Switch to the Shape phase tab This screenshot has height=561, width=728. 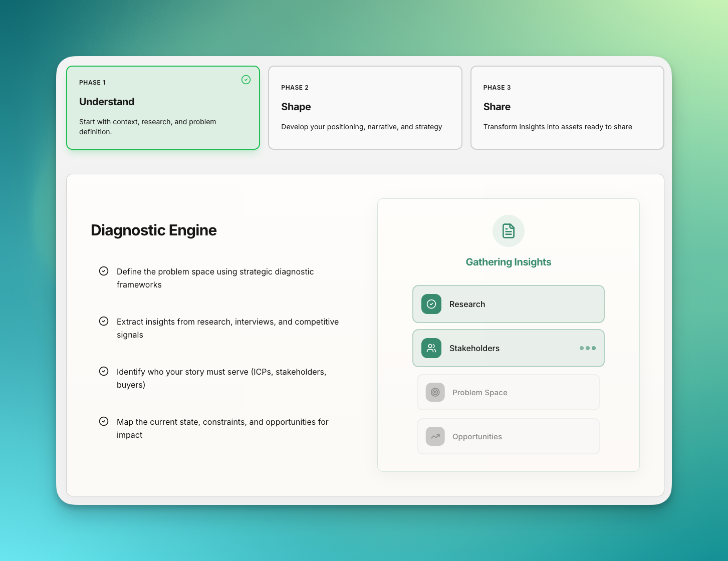pos(365,107)
